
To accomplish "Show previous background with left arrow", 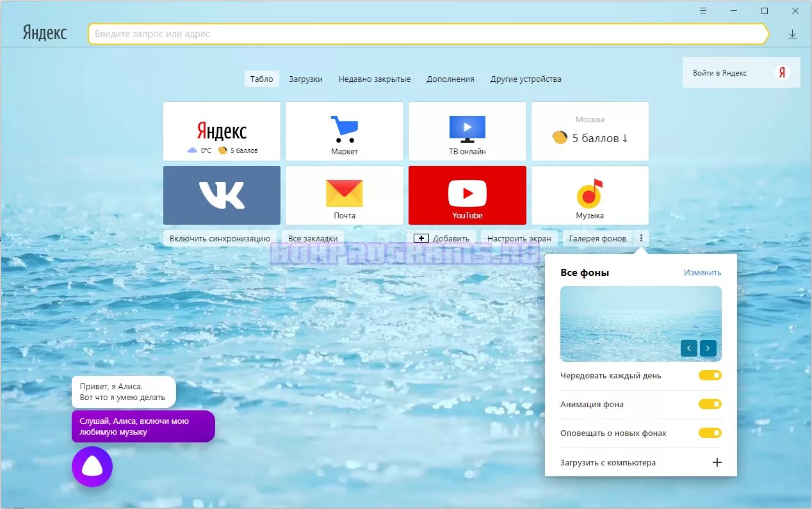I will click(x=689, y=348).
